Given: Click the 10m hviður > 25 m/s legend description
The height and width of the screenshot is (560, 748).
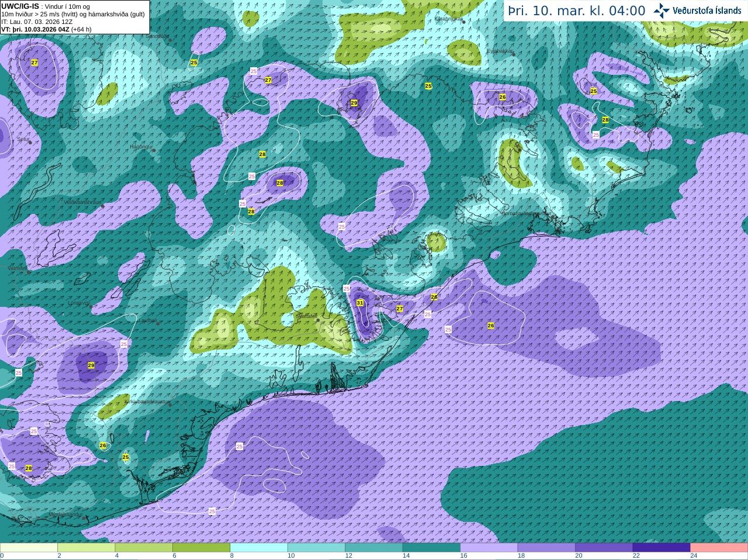Looking at the screenshot, I should click(73, 14).
